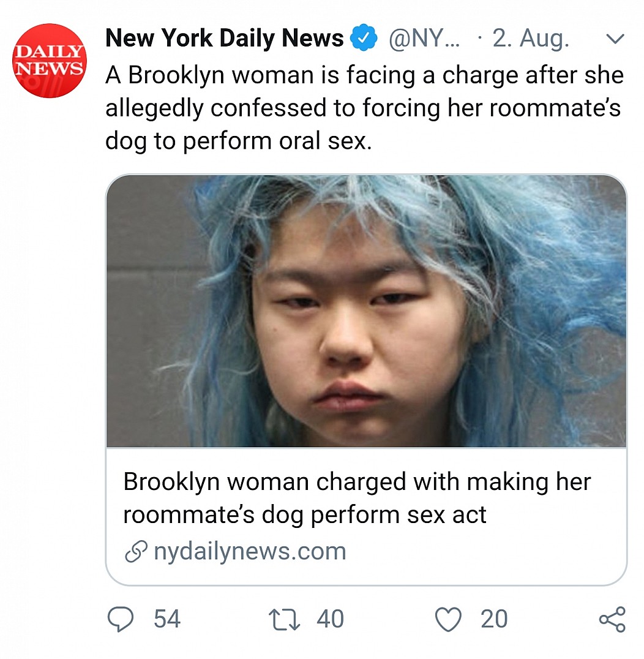Image resolution: width=644 pixels, height=659 pixels.
Task: Open the article preview photo
Action: 366,311
